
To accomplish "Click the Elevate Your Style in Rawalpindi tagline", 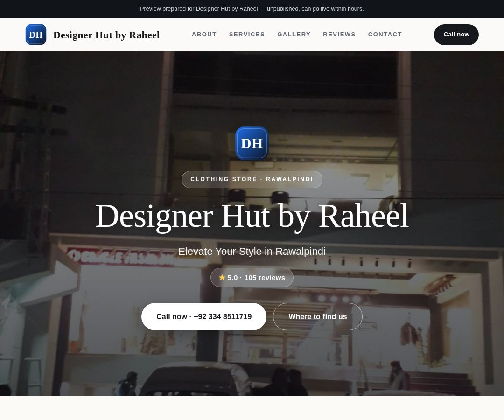I will [252, 251].
